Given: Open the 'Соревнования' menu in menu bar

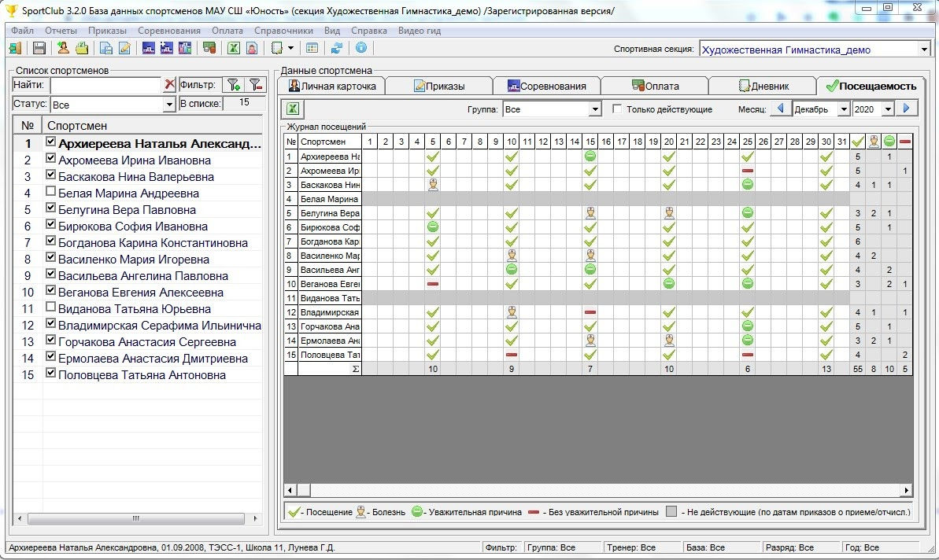Looking at the screenshot, I should coord(168,31).
